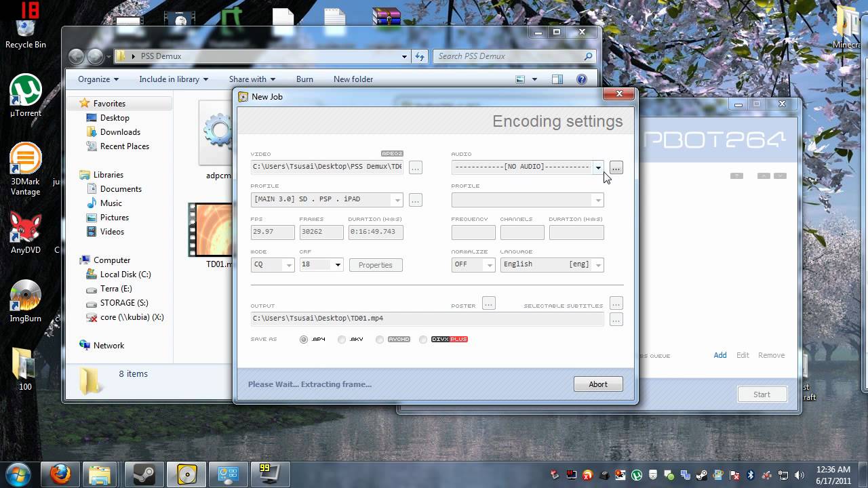Click the Selectable Subtitles ellipsis button
Screen dimensions: 868x488
[x=616, y=303]
